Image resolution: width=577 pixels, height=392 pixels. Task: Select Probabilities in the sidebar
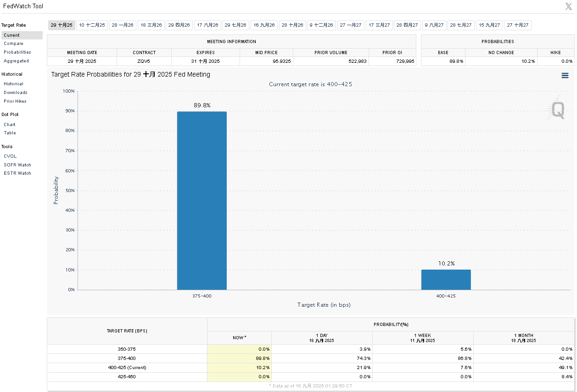click(x=17, y=52)
